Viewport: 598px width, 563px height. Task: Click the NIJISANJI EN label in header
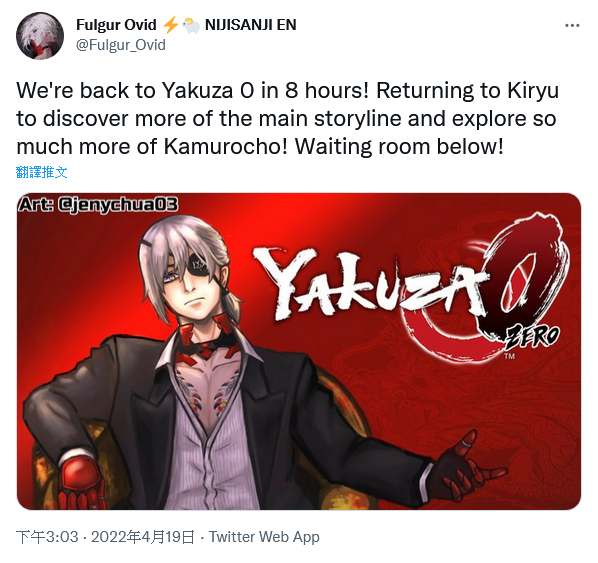tap(251, 25)
